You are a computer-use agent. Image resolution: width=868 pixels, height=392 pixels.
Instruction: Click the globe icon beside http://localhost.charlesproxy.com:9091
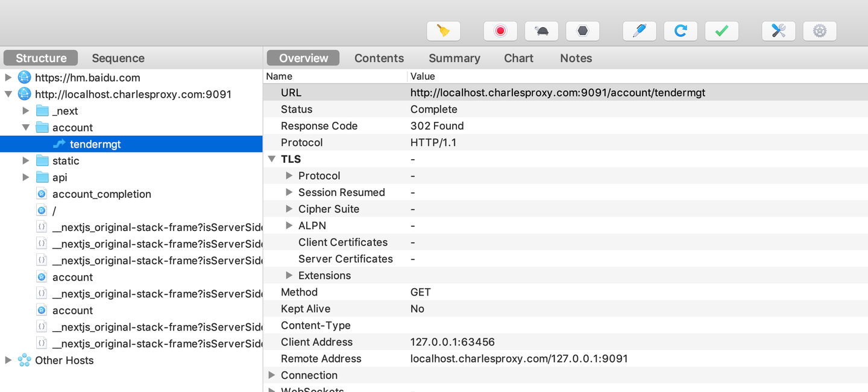point(24,94)
